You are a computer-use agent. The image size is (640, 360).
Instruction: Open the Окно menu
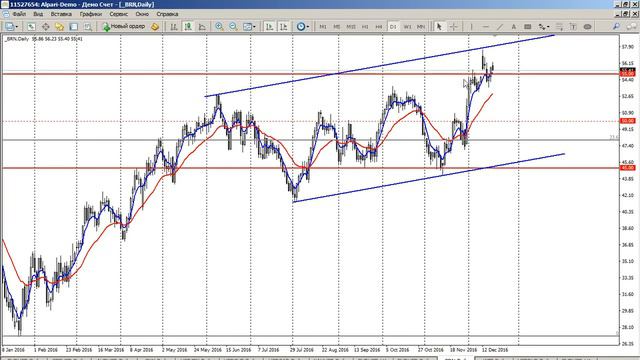142,14
